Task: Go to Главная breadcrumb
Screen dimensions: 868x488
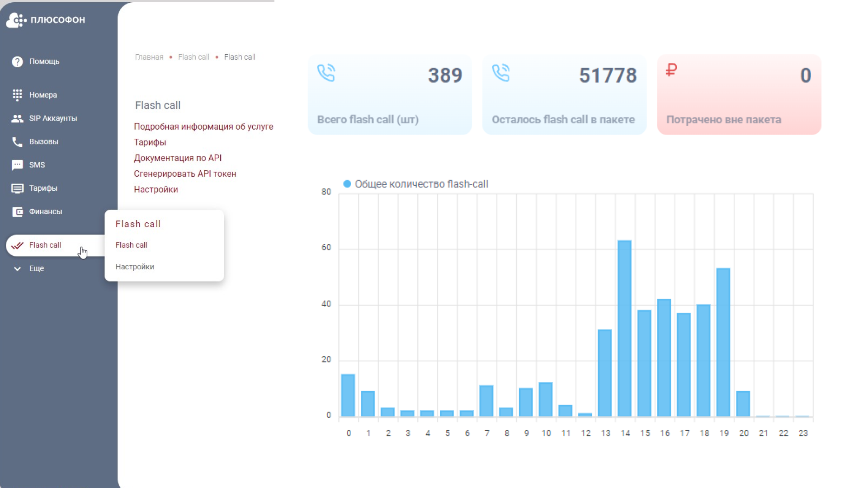Action: 149,57
